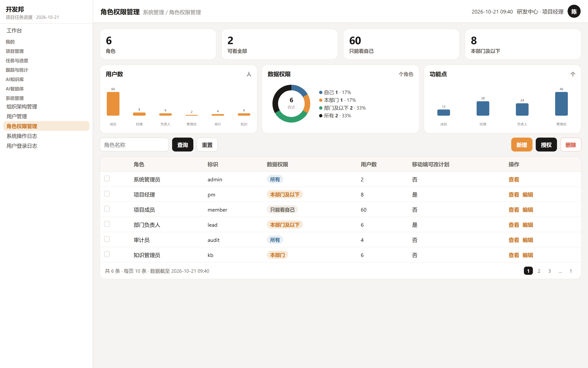Screen dimensions: 588x368
Task: Edit the 审计员 role
Action: click(528, 240)
